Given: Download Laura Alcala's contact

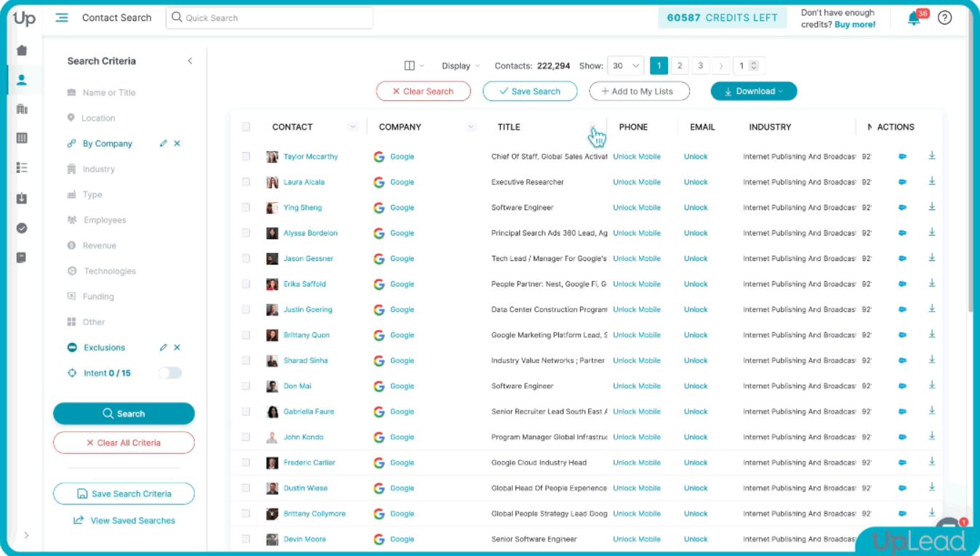Looking at the screenshot, I should pos(931,181).
